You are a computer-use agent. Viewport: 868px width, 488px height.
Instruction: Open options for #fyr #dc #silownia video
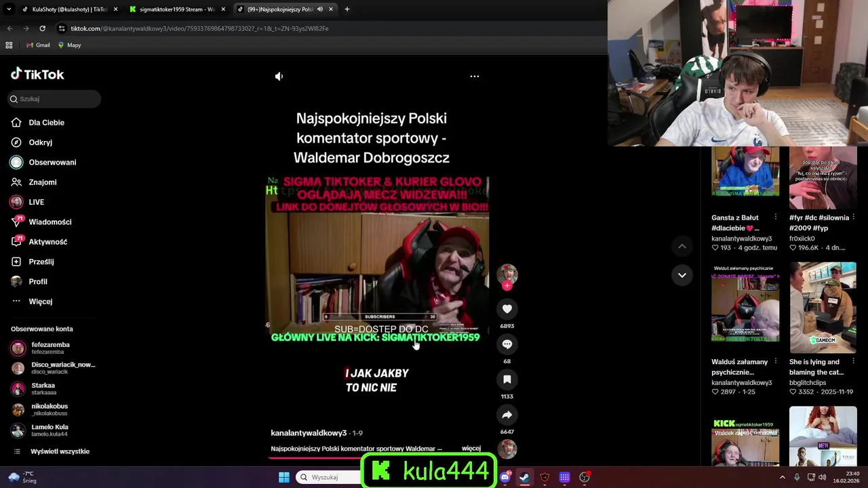pyautogui.click(x=853, y=218)
